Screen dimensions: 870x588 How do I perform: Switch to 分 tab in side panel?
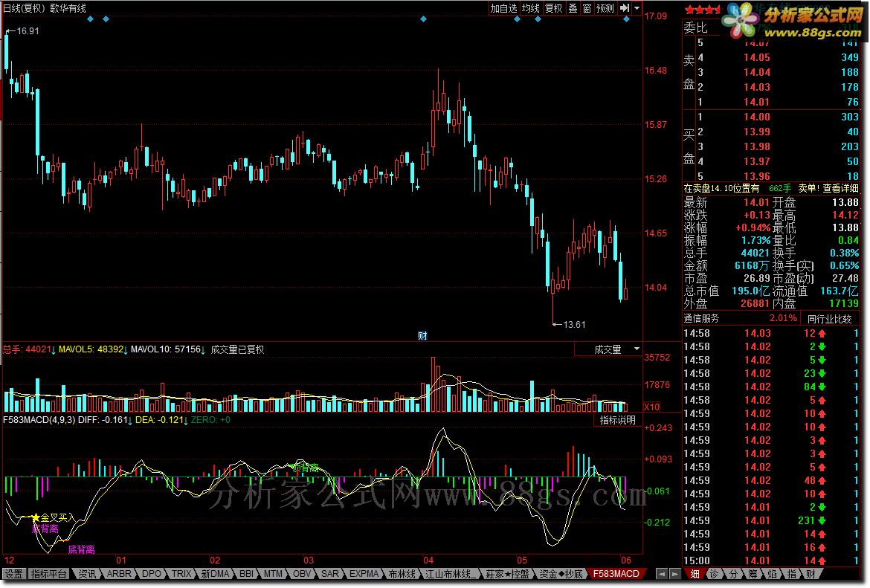pos(733,574)
